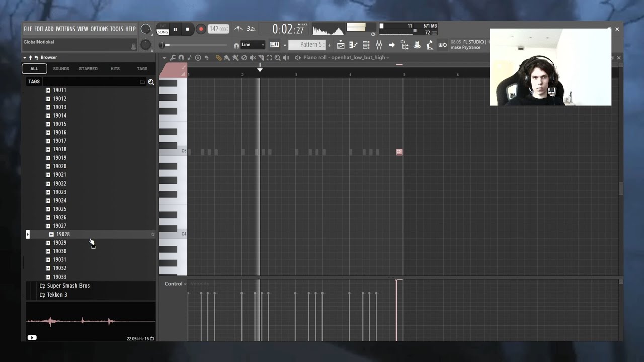Select the Delete tool in piano roll

244,58
